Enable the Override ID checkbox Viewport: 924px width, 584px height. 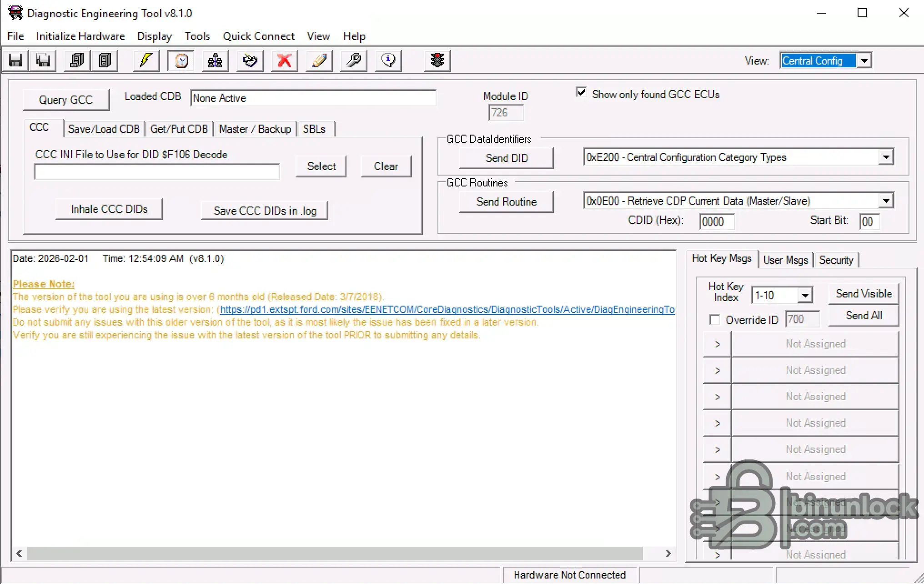(715, 320)
